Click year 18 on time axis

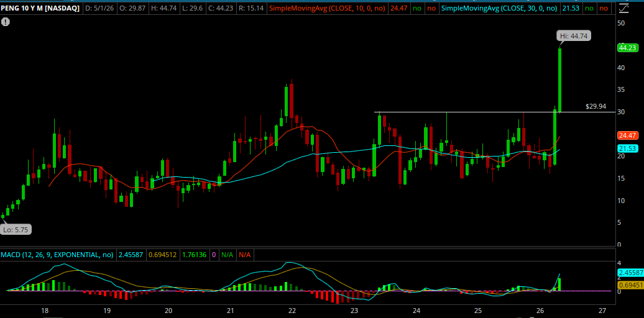coord(45,310)
